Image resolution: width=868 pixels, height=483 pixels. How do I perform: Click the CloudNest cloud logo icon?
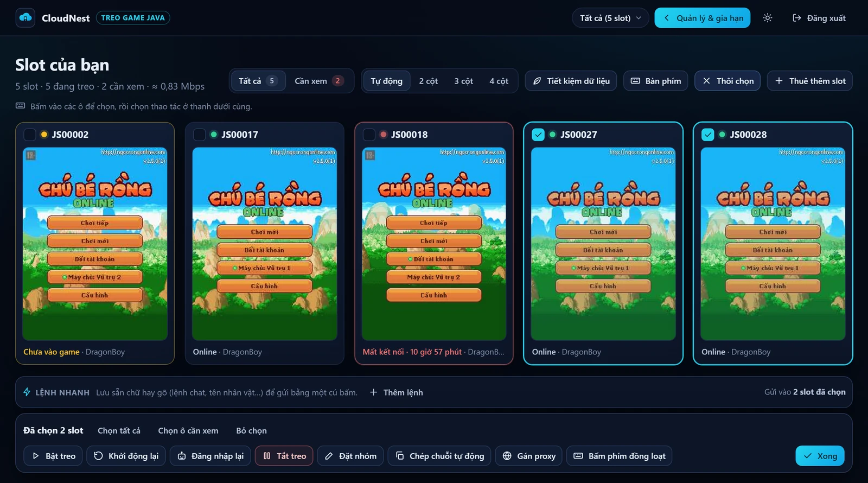tap(25, 18)
